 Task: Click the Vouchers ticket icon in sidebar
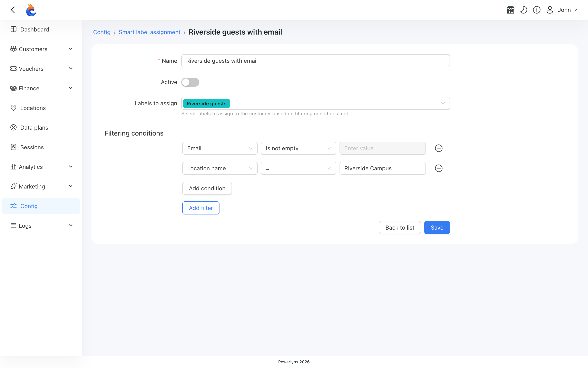tap(13, 69)
